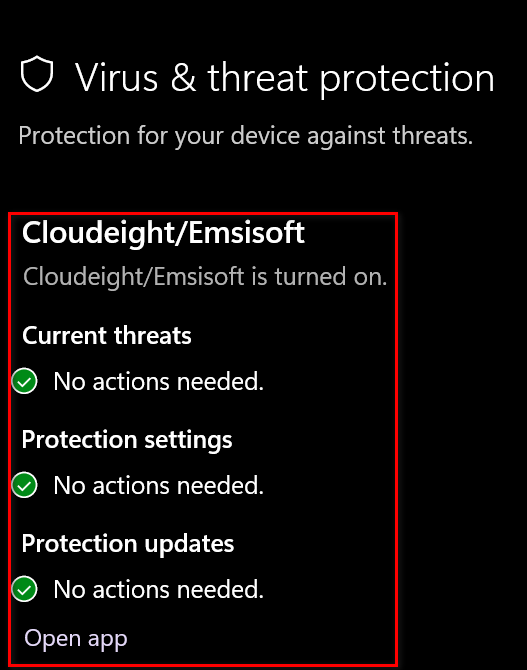The image size is (527, 670).
Task: Click No actions needed under Current threats
Action: point(159,381)
